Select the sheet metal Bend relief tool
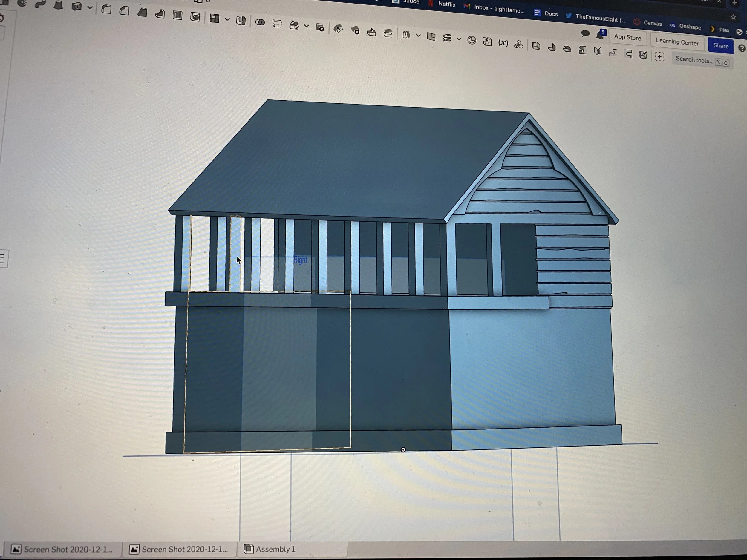 tap(628, 54)
